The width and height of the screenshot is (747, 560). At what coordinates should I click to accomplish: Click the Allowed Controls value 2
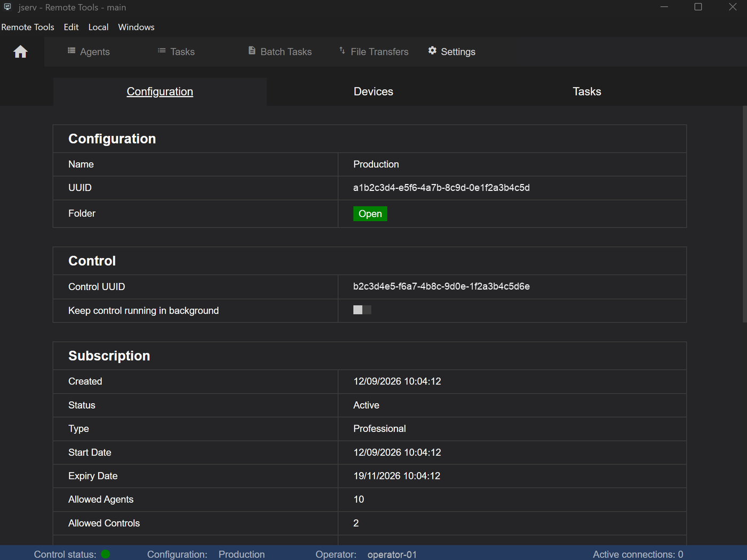[x=356, y=523]
